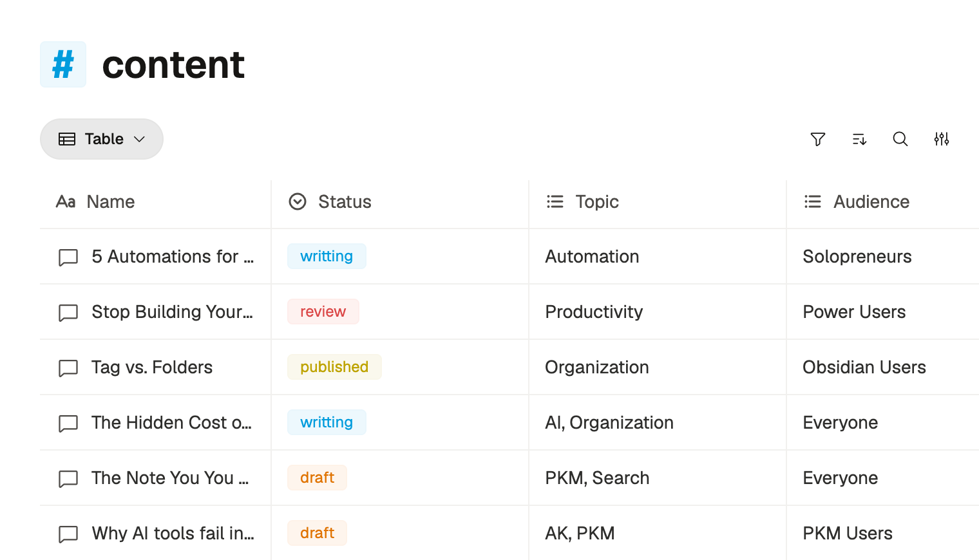
Task: Click the blue hashtag page icon
Action: pos(63,64)
